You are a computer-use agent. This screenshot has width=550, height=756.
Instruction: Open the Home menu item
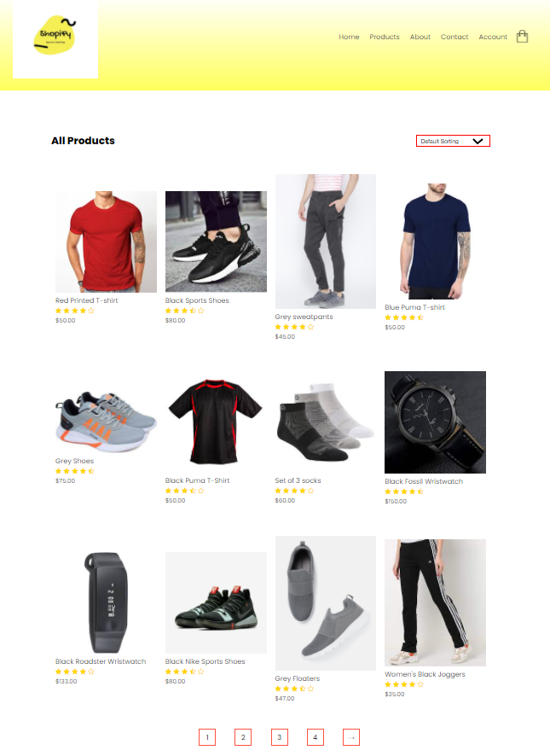tap(349, 37)
